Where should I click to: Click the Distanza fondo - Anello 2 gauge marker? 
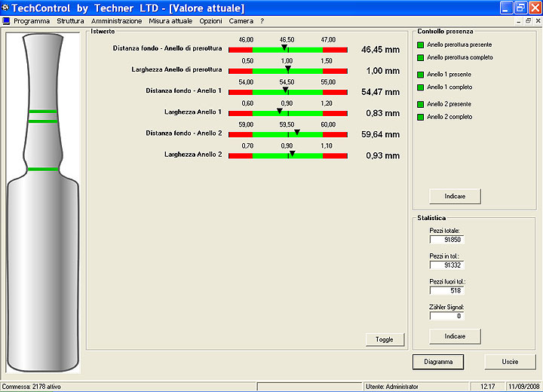297,132
